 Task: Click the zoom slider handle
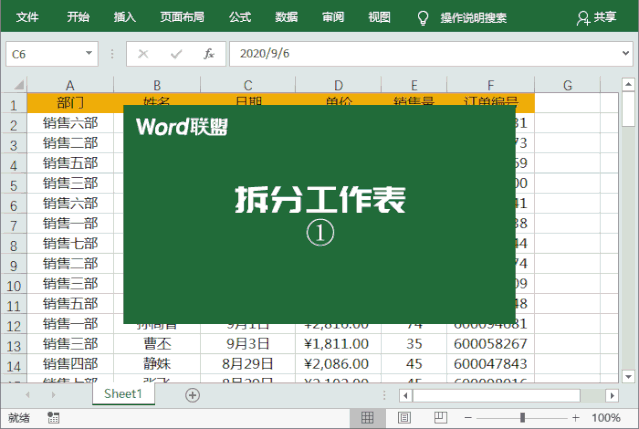[521, 418]
